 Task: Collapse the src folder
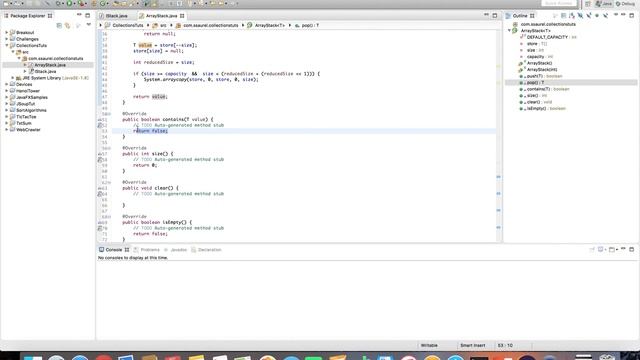coord(13,52)
